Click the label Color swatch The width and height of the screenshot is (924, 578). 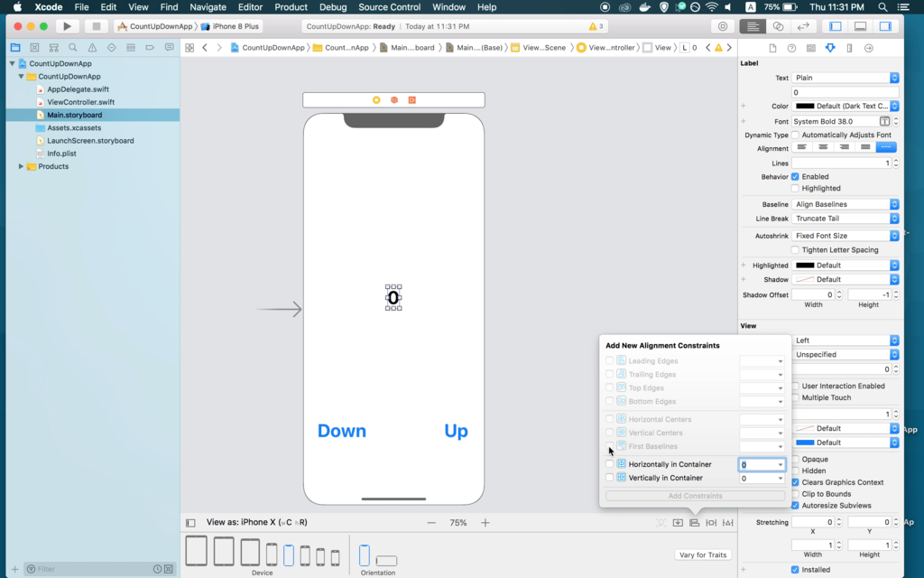[x=805, y=107]
